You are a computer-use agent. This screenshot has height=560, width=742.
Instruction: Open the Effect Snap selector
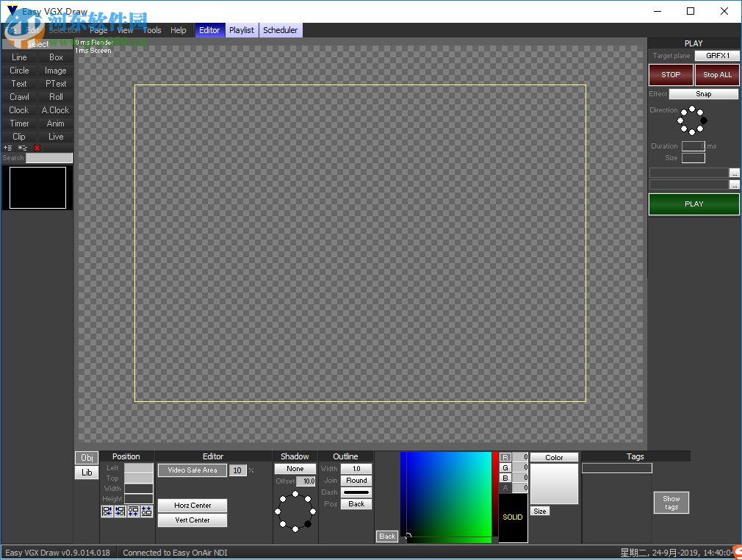[703, 94]
